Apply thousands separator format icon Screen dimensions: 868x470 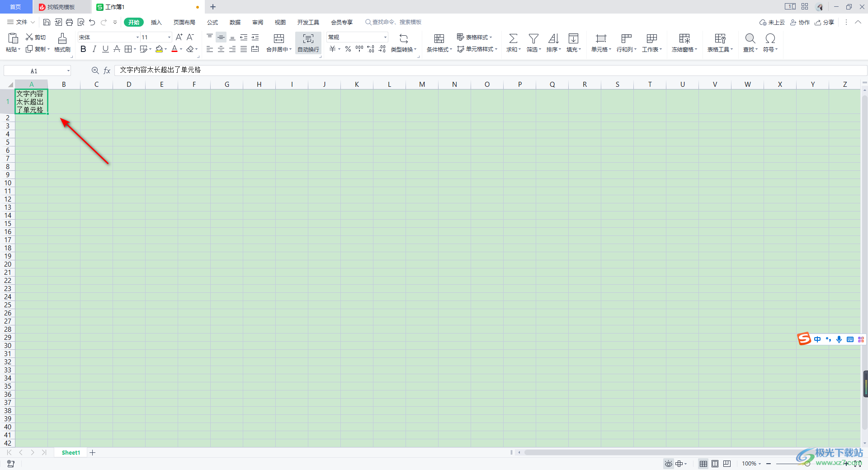tap(359, 49)
